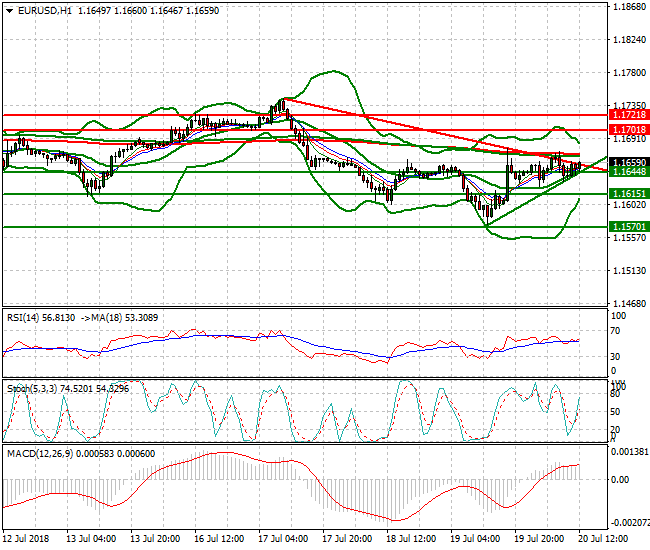The image size is (650, 550).
Task: Select the RSI(14) 56.8130 indicator label
Action: click(41, 318)
